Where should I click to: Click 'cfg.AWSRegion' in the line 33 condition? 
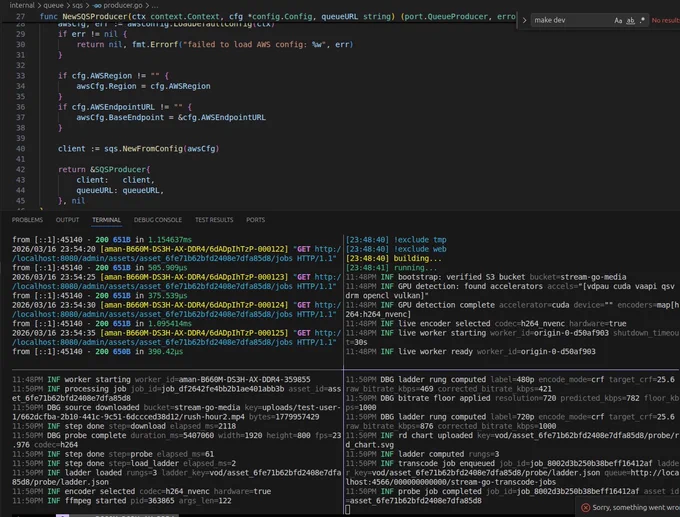point(101,76)
